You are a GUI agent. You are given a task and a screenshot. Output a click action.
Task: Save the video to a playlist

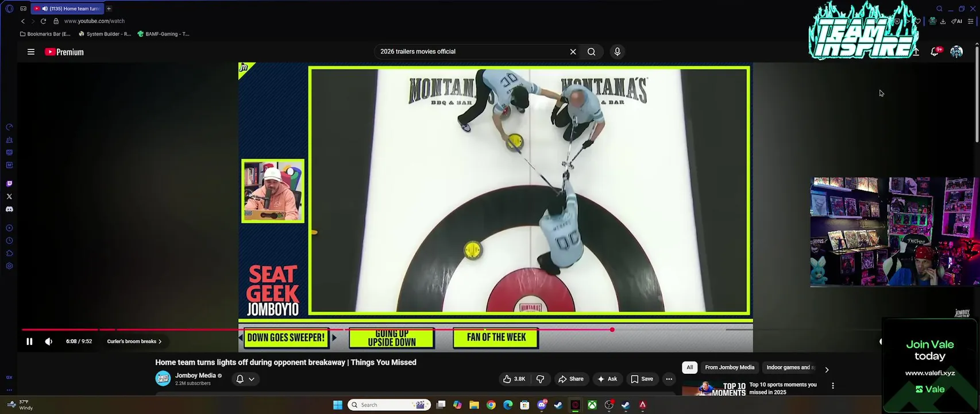click(x=642, y=379)
